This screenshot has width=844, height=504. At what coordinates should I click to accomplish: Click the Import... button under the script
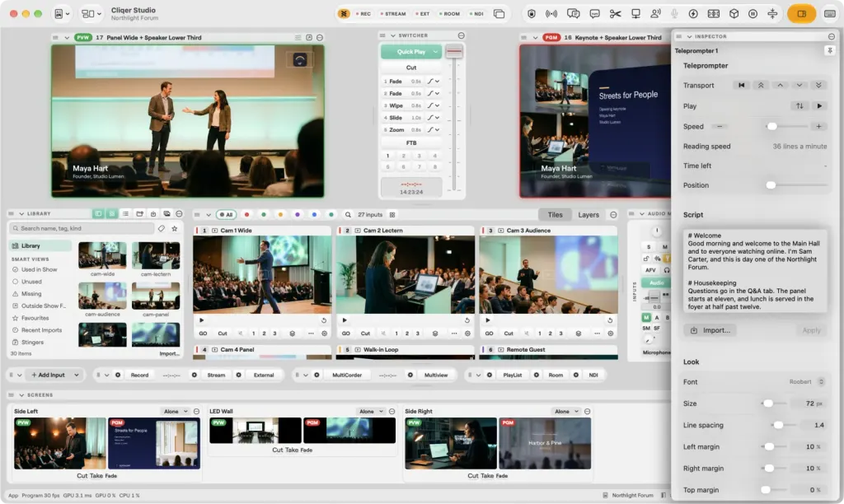coord(710,330)
